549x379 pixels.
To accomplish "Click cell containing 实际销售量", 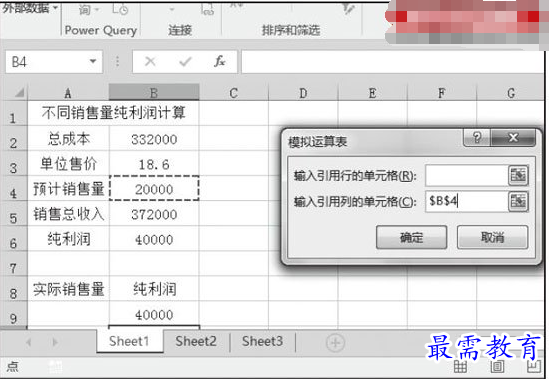I will pos(69,289).
